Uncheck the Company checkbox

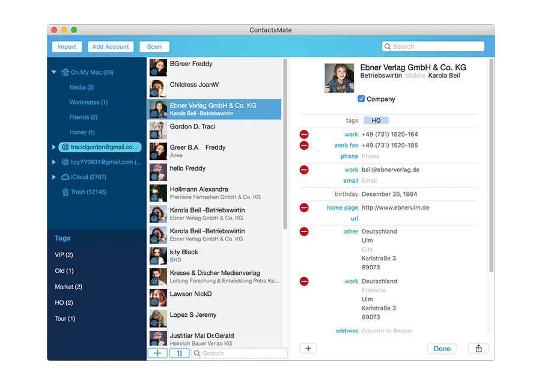coord(361,99)
